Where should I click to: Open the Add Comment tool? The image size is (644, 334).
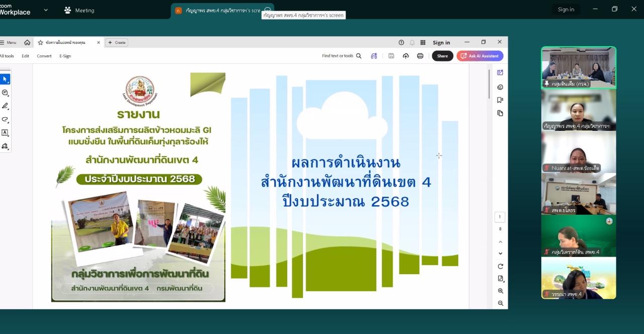pyautogui.click(x=6, y=93)
